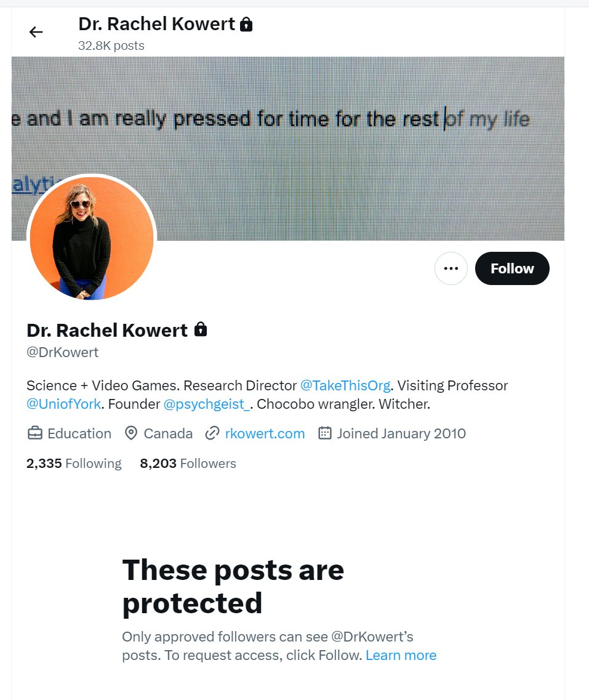
Task: Open the @UniofYork mention link
Action: (x=64, y=404)
